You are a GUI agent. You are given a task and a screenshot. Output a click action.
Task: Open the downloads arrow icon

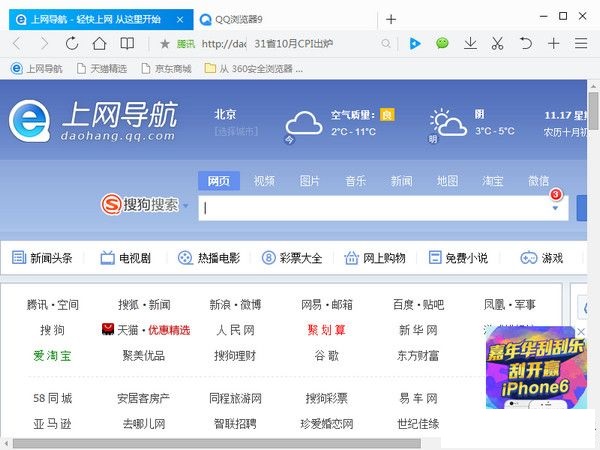coord(470,43)
